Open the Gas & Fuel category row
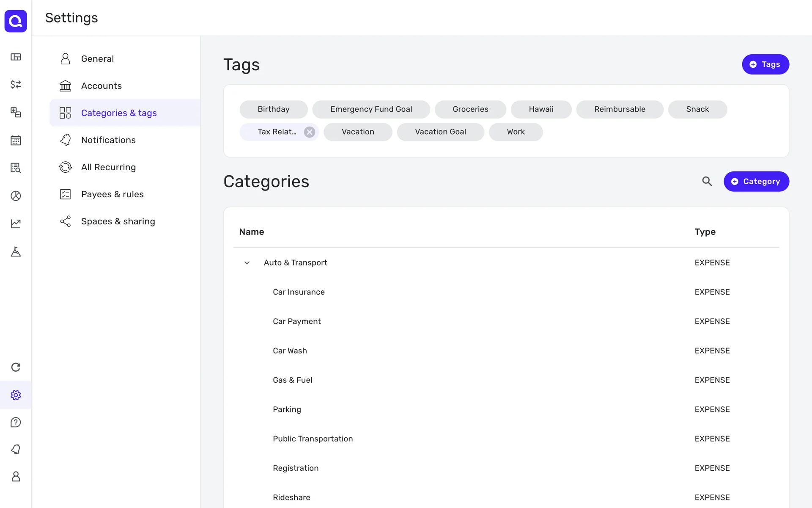This screenshot has height=508, width=812. 292,380
